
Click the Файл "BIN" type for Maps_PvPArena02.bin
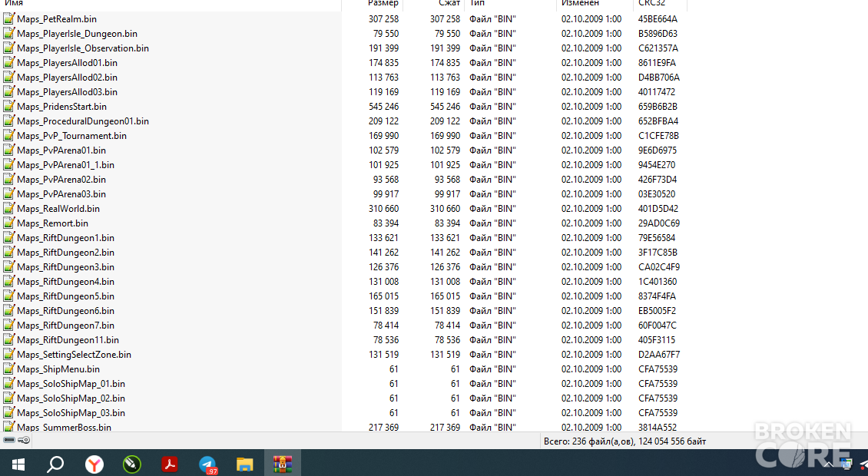492,180
